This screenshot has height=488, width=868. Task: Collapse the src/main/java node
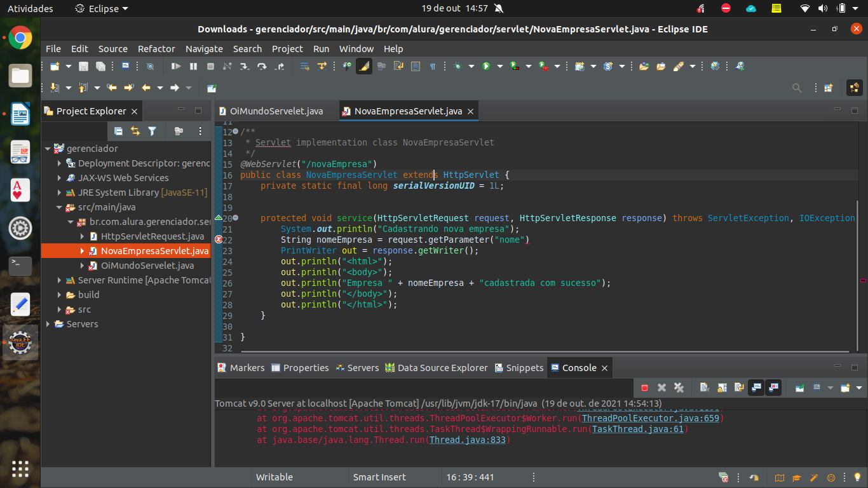(x=59, y=207)
